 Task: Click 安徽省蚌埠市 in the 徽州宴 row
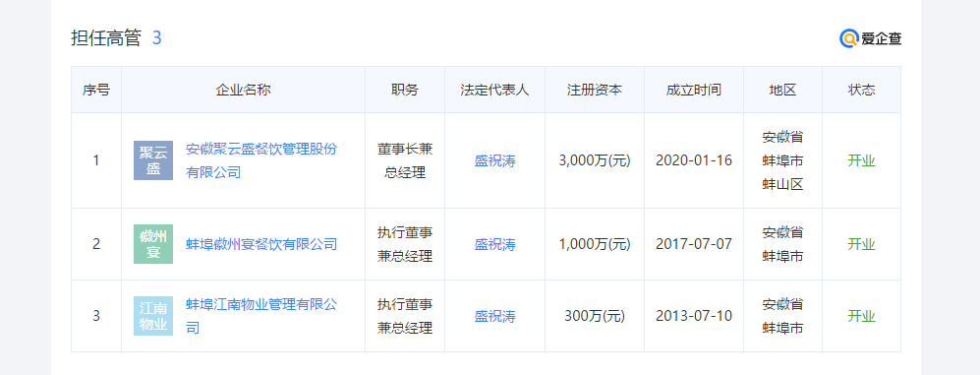point(782,244)
